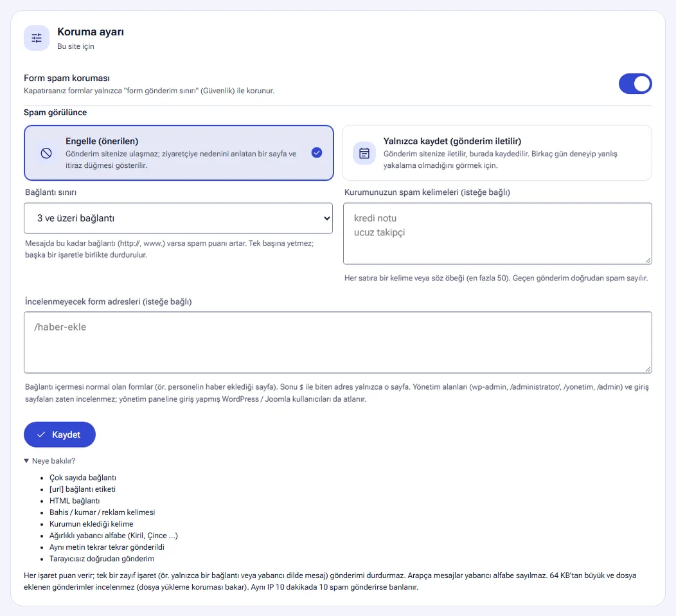Click the Bağlantı sınırı label
Image resolution: width=676 pixels, height=616 pixels.
(x=50, y=192)
